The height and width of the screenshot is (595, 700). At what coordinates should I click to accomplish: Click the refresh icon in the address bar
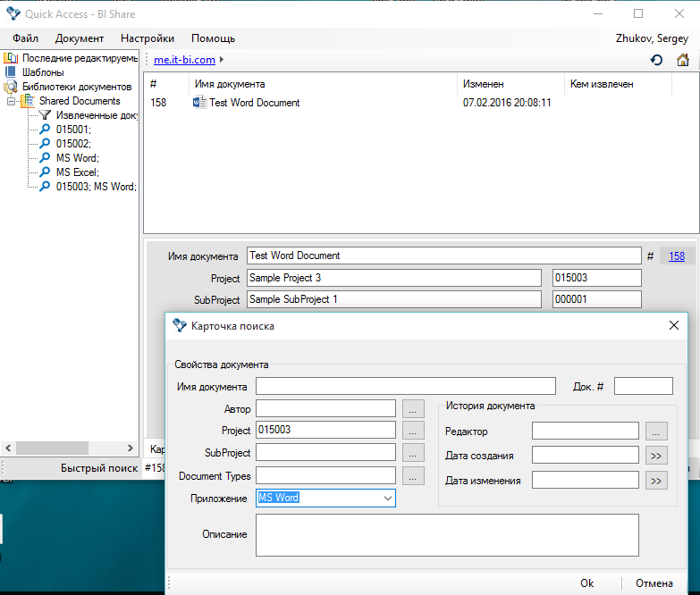(656, 60)
